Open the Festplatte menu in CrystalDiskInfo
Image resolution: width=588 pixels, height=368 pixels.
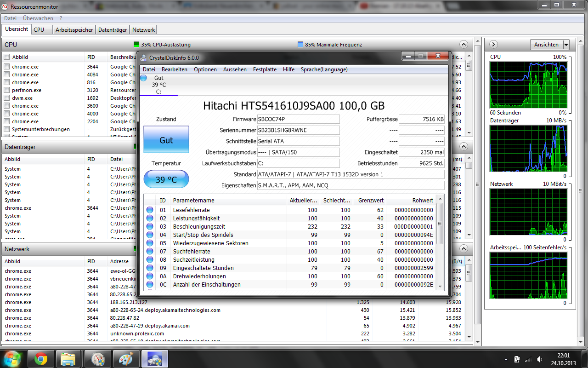pos(265,69)
